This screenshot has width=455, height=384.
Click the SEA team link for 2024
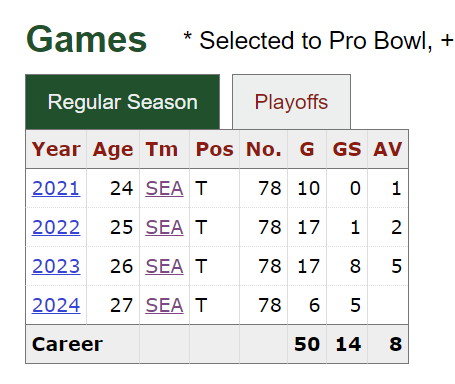pos(164,305)
